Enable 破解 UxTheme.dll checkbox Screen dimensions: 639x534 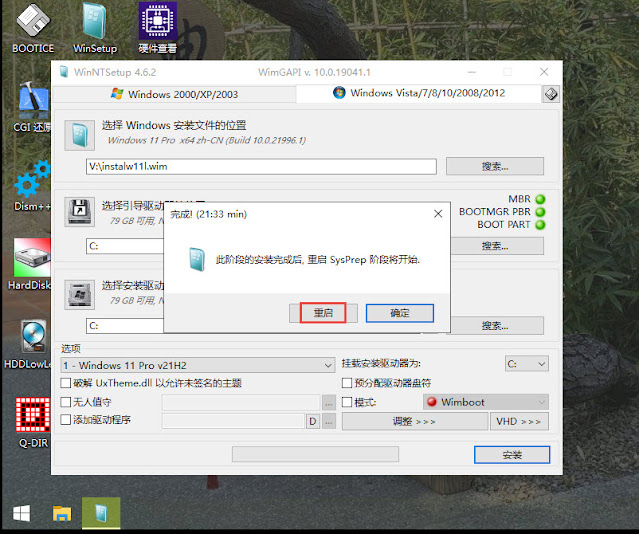coord(65,383)
